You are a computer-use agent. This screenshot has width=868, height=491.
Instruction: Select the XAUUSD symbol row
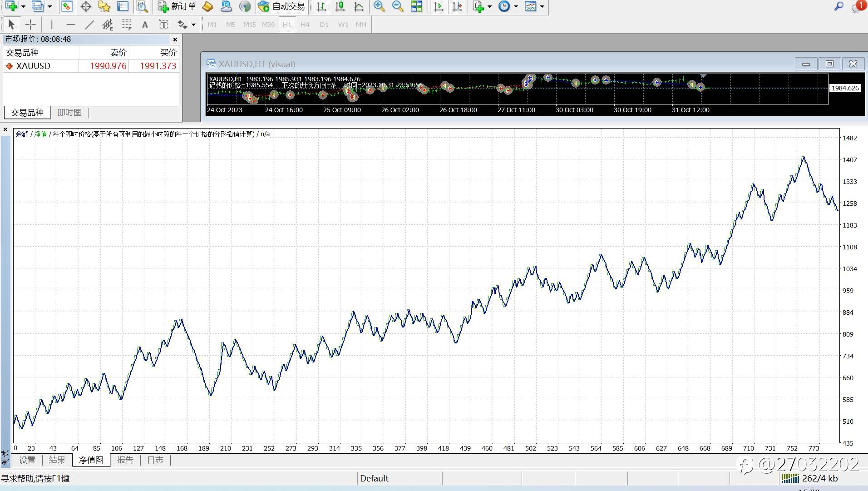point(92,66)
